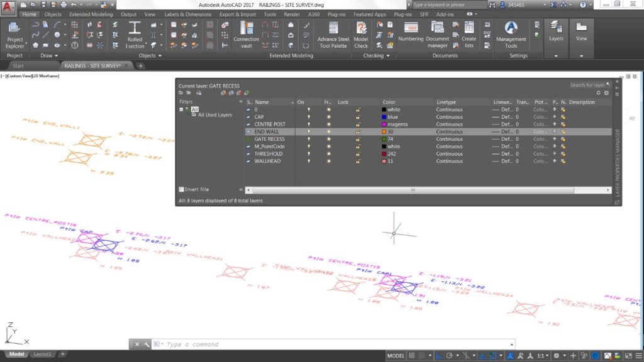Check the Invert filter checkbox

pos(182,189)
